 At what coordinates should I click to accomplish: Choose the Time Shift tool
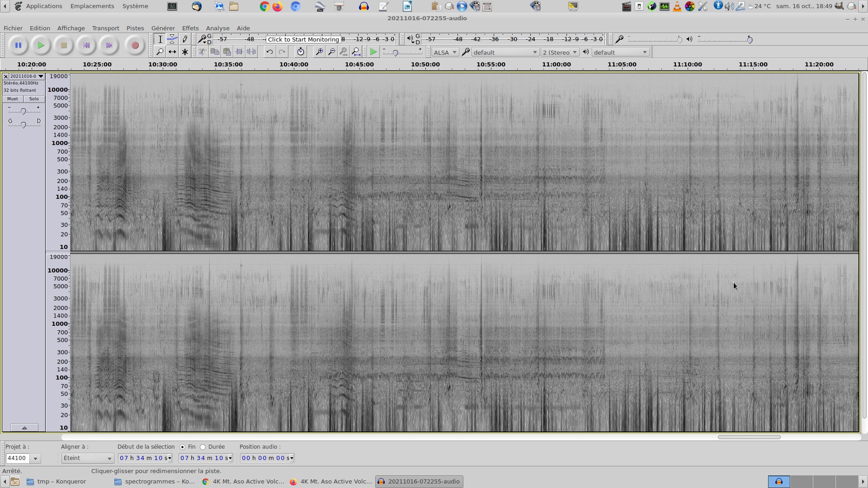pyautogui.click(x=172, y=52)
